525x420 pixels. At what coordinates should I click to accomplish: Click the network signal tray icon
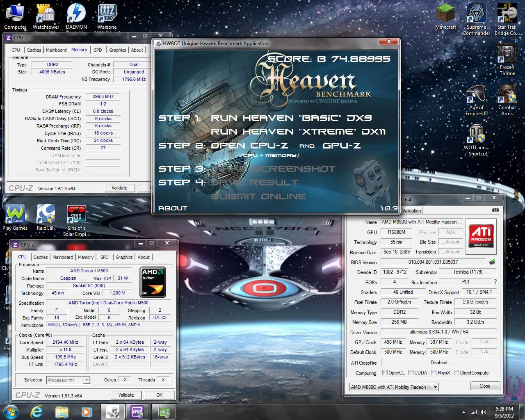click(x=474, y=412)
